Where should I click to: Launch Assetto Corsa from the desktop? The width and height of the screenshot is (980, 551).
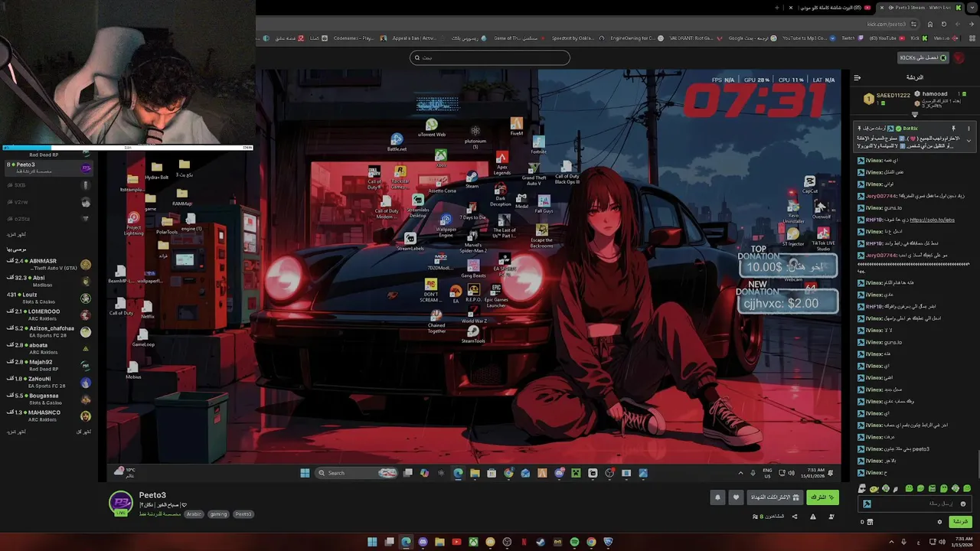[x=442, y=184]
